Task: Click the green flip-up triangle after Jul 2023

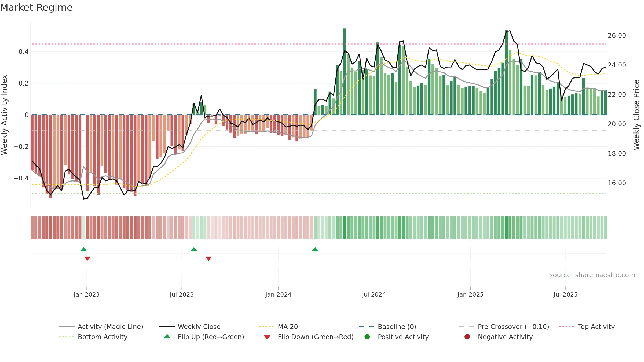Action: pyautogui.click(x=194, y=249)
